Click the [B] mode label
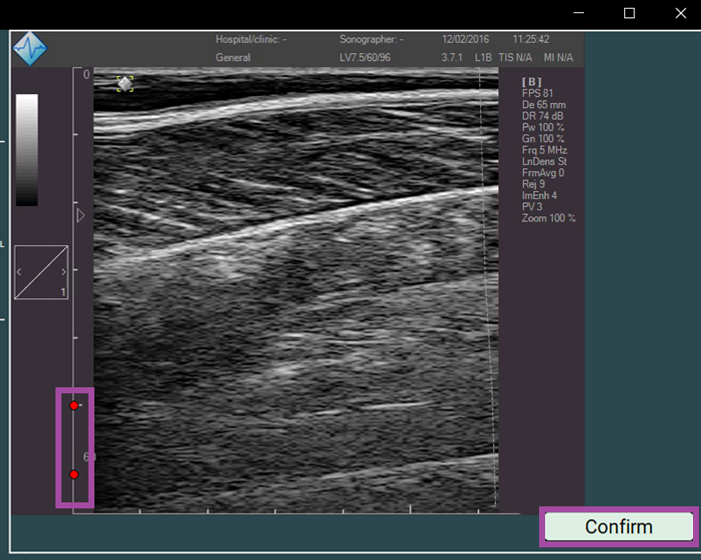Screen dimensions: 701x560 [531, 83]
